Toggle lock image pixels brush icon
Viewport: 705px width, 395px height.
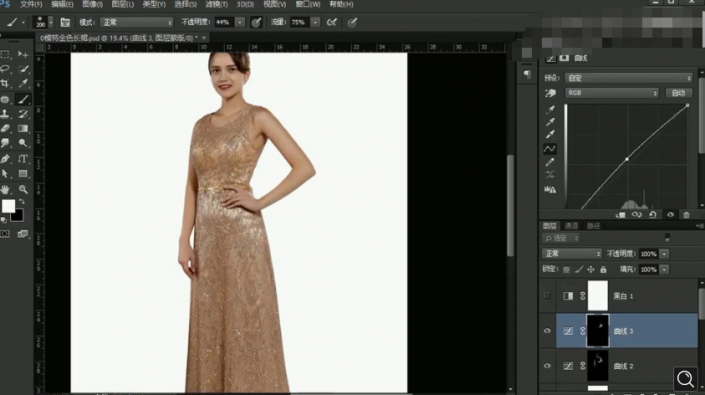[x=579, y=270]
